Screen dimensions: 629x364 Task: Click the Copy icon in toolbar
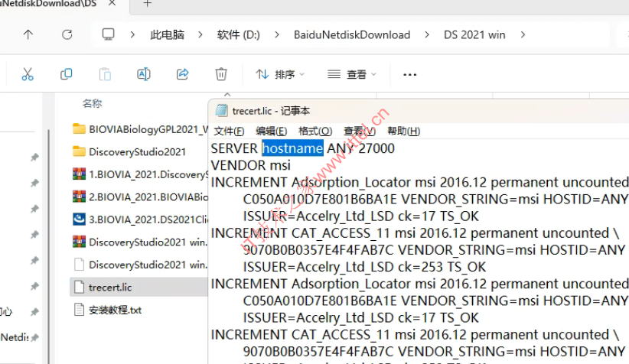pos(66,74)
